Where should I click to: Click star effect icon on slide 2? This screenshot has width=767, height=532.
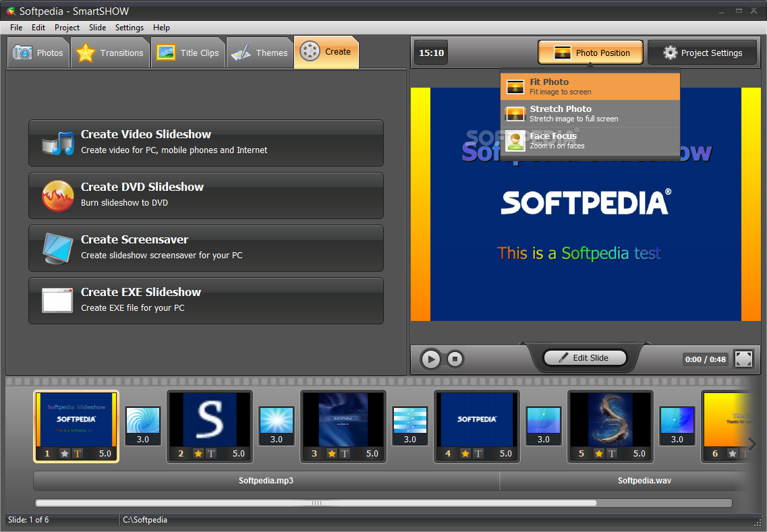click(198, 454)
